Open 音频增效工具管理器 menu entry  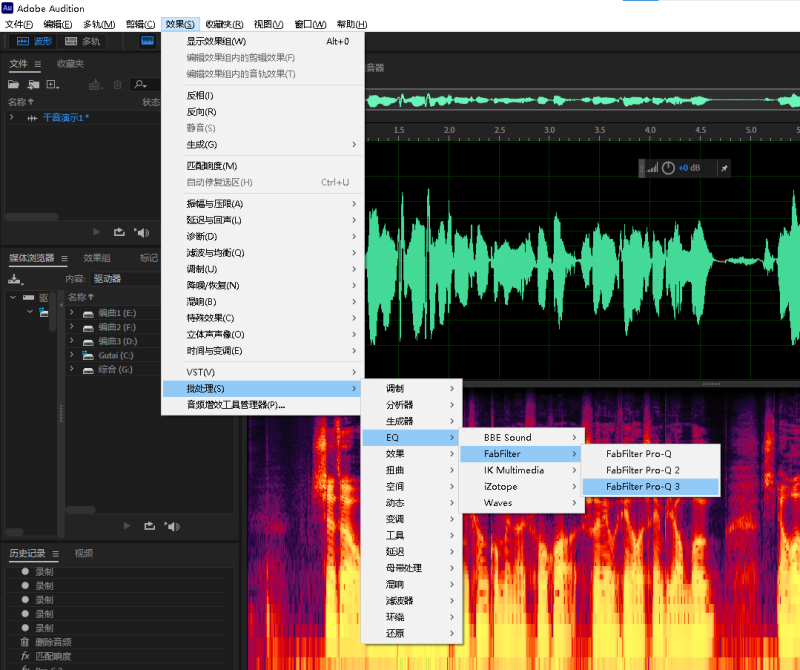pyautogui.click(x=236, y=405)
